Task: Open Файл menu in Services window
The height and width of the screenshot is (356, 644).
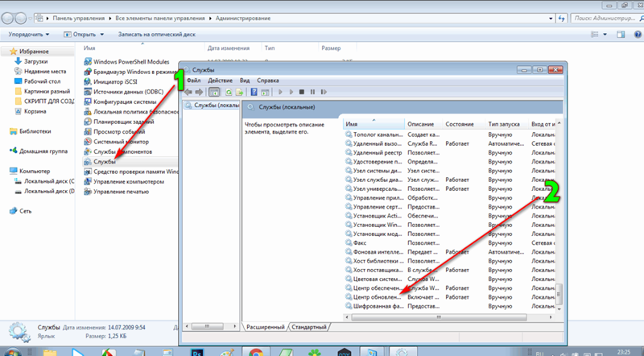Action: click(x=194, y=81)
